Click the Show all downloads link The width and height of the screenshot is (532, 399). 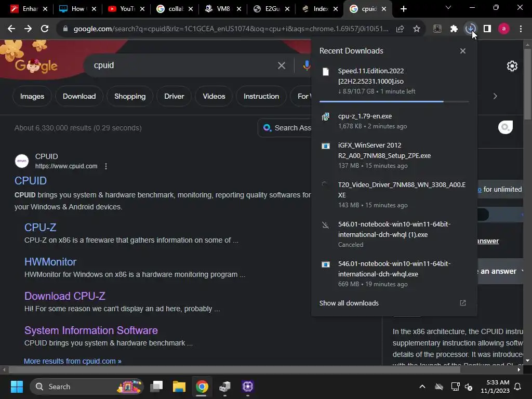pyautogui.click(x=349, y=303)
